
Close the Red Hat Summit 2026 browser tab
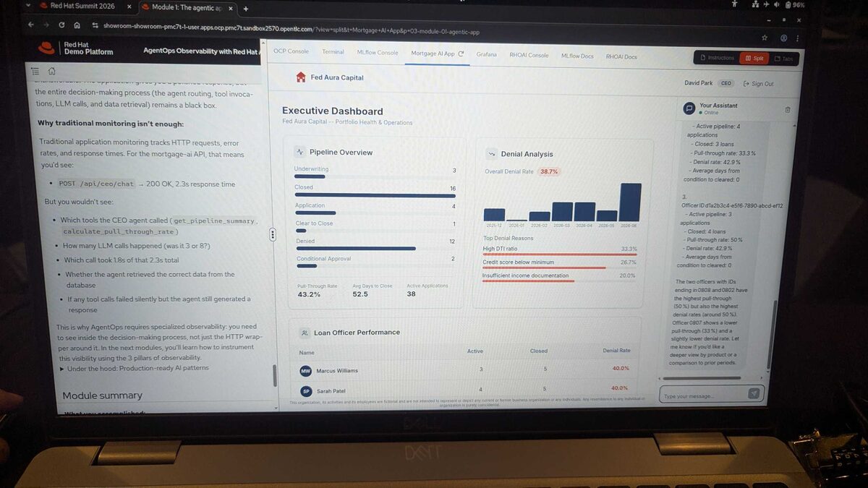[129, 7]
